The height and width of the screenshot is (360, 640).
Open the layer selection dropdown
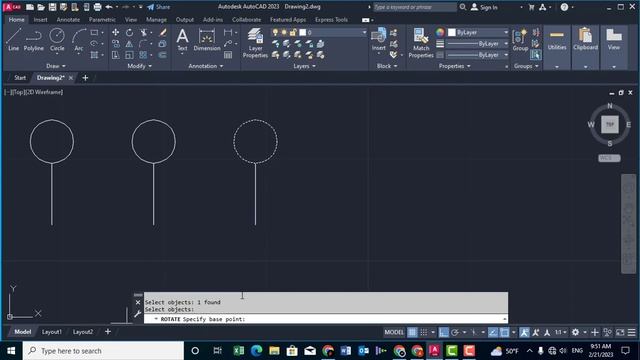pyautogui.click(x=364, y=32)
